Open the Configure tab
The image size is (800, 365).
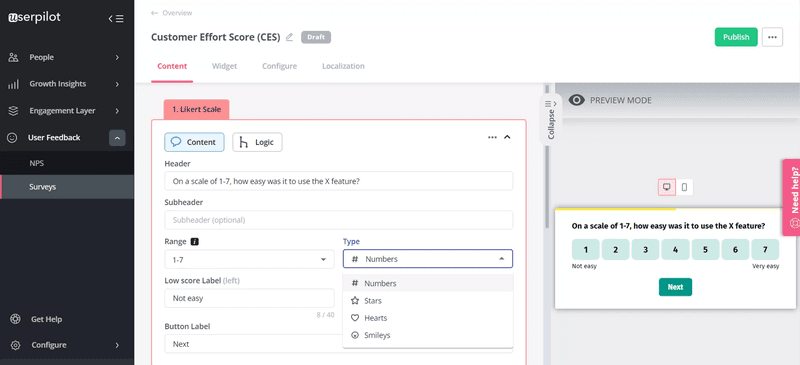pyautogui.click(x=280, y=66)
